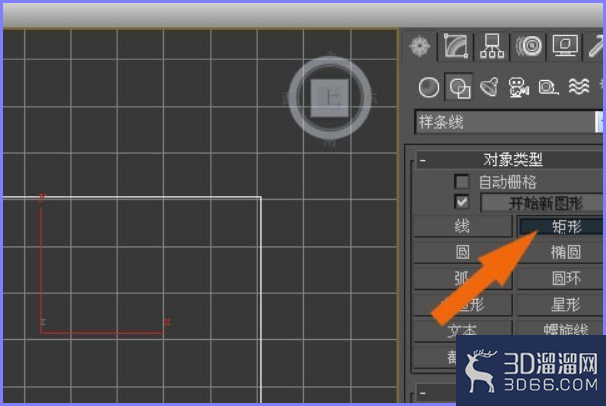
Task: Select the Geometry sphere category icon
Action: tap(429, 87)
